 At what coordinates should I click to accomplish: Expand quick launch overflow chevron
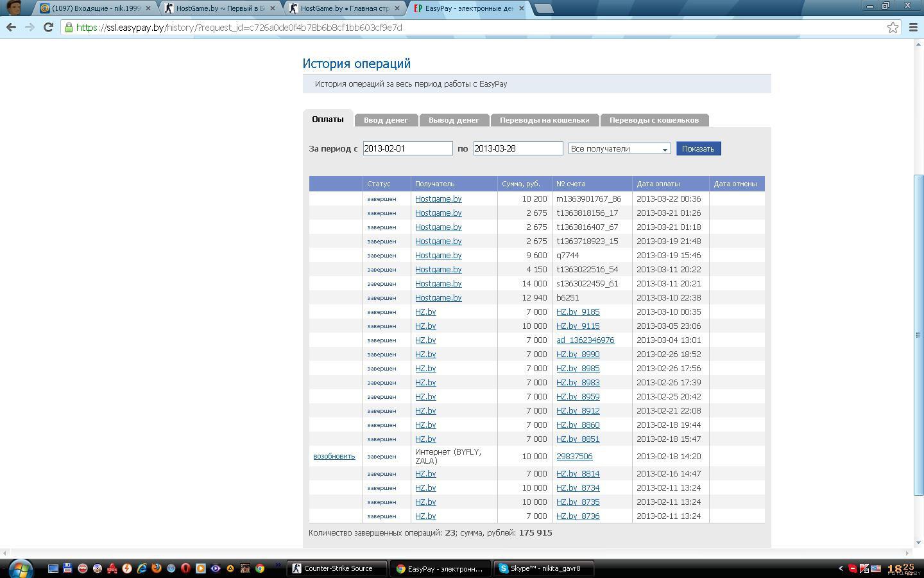click(x=278, y=566)
